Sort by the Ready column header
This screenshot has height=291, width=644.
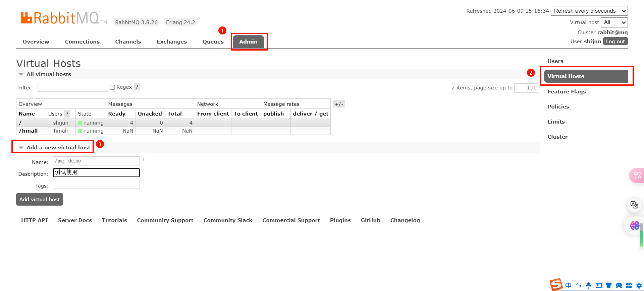click(117, 114)
